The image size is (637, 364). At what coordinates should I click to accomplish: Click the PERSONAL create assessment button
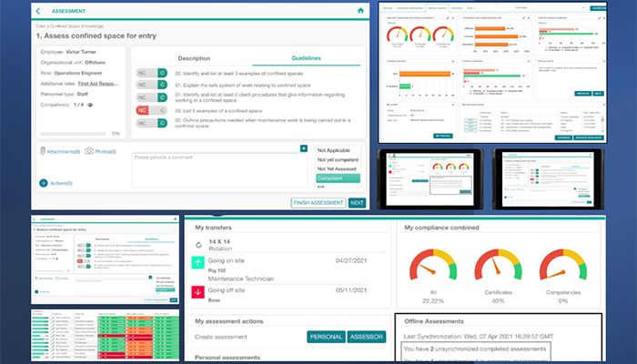click(x=326, y=337)
